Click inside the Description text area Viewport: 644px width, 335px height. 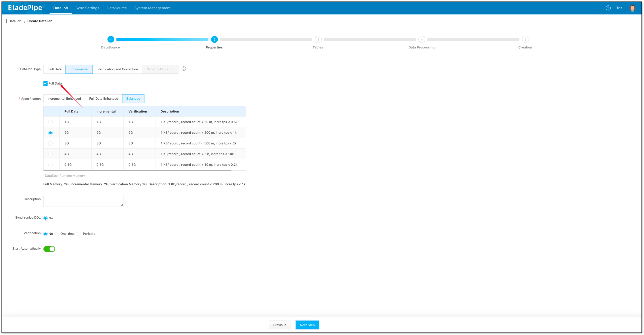tap(83, 201)
